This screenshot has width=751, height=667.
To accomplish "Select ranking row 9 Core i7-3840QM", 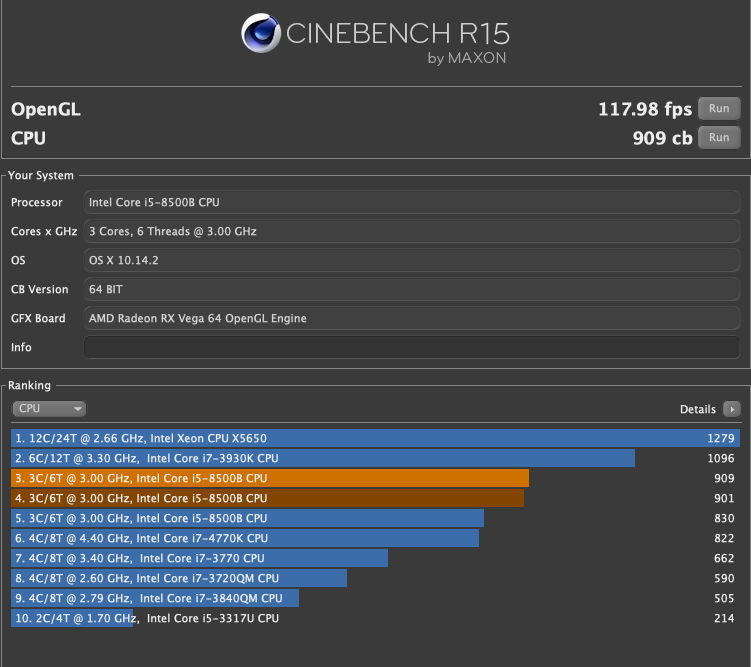I will coord(376,598).
